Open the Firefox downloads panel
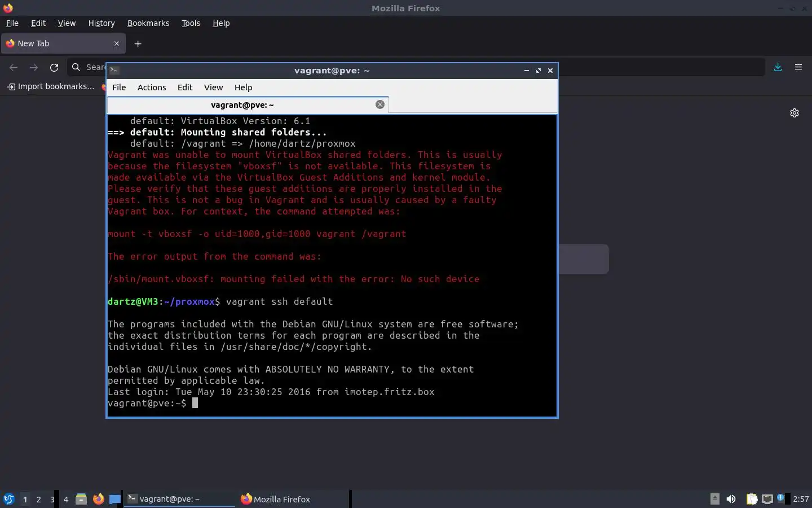Screen dimensions: 812x508 tap(778, 67)
